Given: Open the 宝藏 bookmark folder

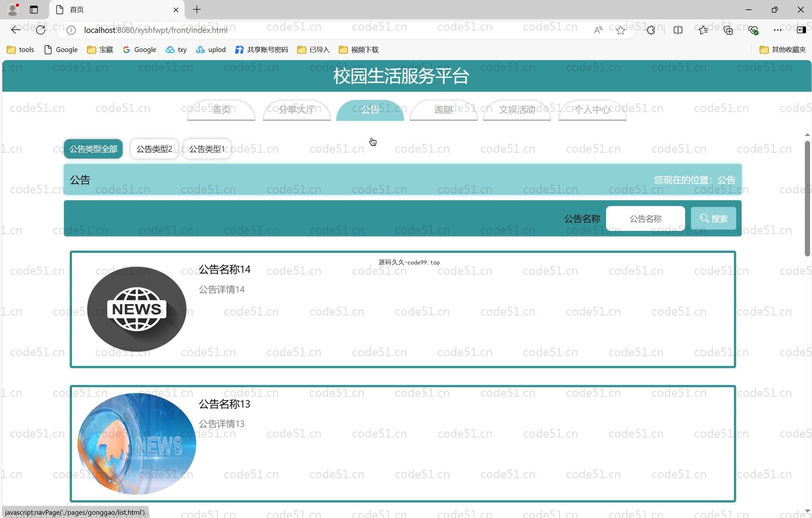Looking at the screenshot, I should point(100,50).
